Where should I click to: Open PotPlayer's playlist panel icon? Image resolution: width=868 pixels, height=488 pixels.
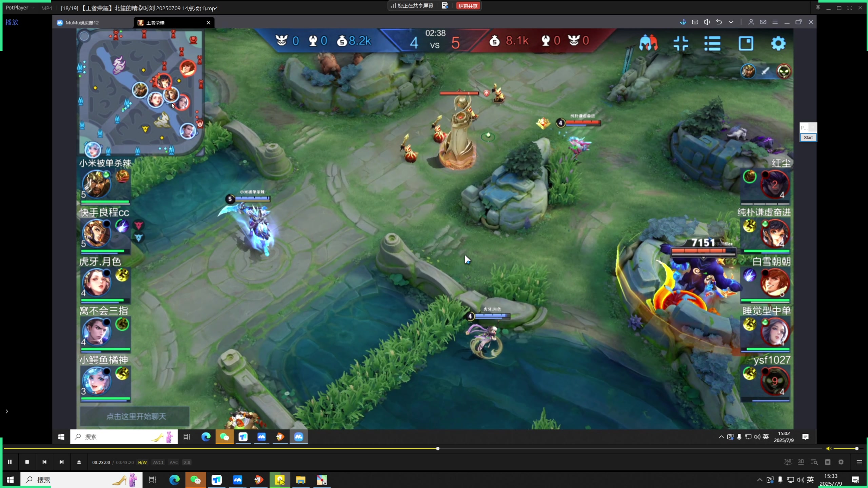(x=828, y=462)
